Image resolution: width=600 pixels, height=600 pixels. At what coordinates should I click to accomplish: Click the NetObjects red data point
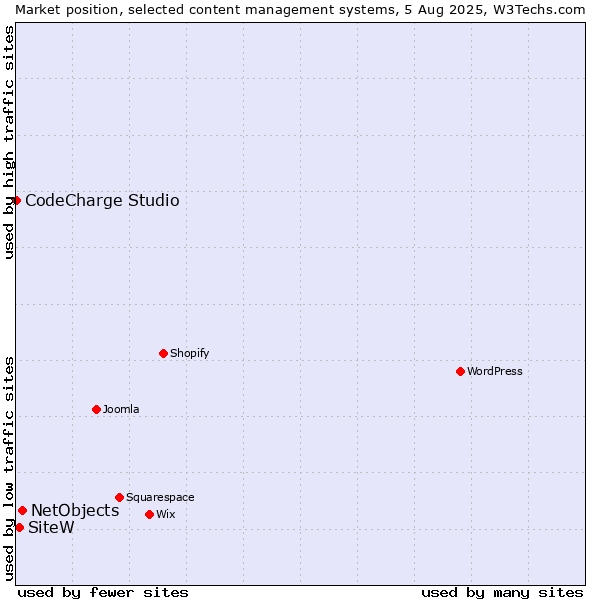point(23,510)
